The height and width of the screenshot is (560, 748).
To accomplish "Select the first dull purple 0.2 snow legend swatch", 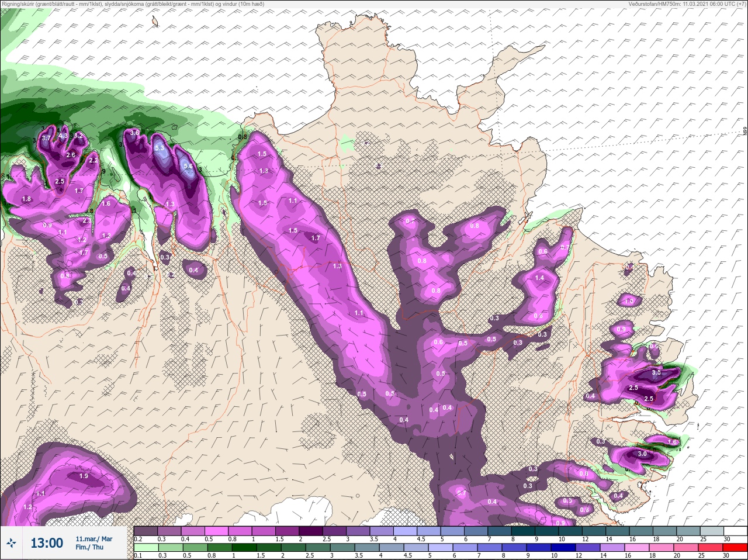I will [x=146, y=531].
